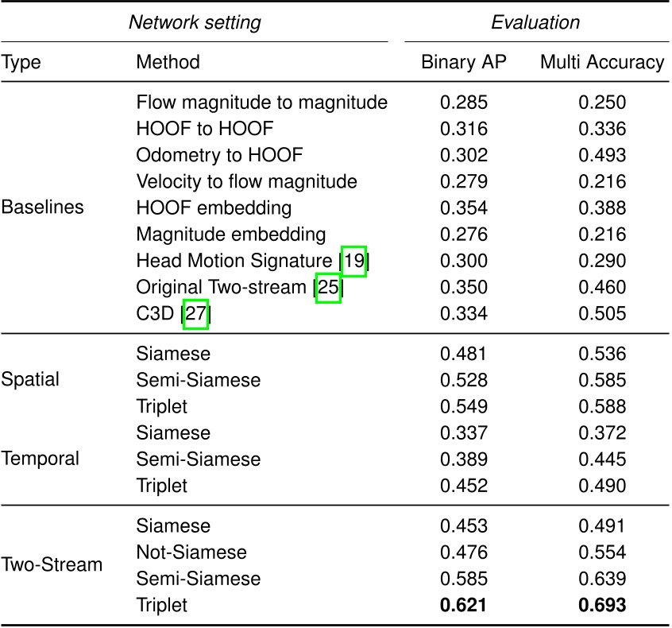The image size is (672, 628).
Task: Select the Odometry to HOOF method text
Action: [x=219, y=155]
